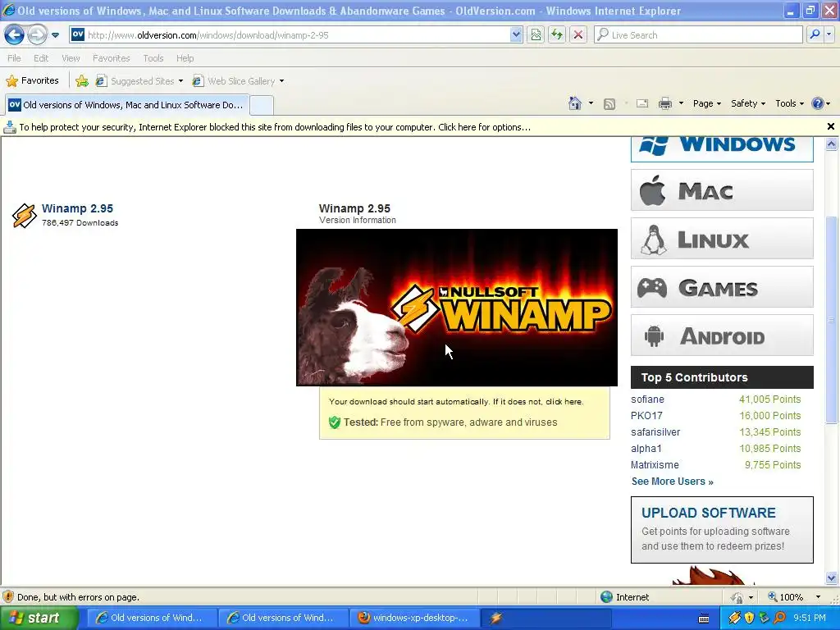The image size is (840, 630).
Task: Open search provider dropdown arrow
Action: [829, 34]
